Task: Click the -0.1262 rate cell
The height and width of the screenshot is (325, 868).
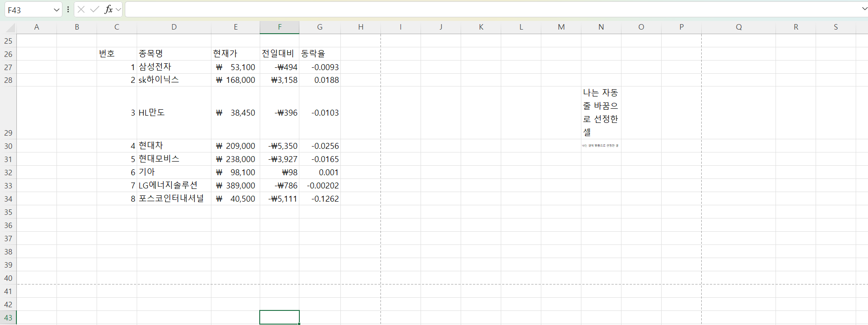Action: pyautogui.click(x=320, y=198)
